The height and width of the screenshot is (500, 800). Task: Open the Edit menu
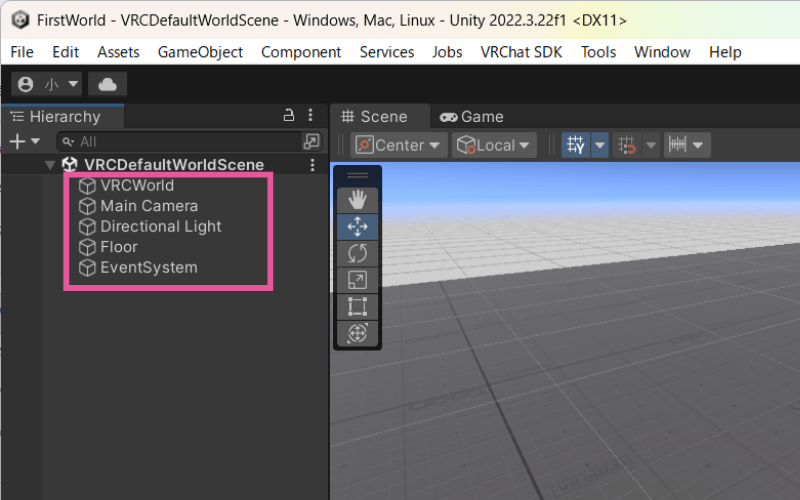click(x=65, y=52)
